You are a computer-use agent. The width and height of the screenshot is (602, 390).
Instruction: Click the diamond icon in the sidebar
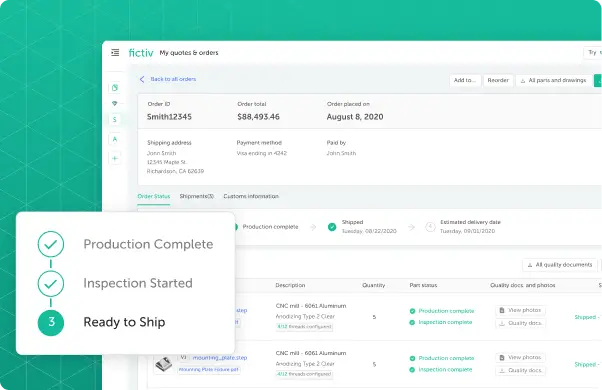click(x=114, y=103)
